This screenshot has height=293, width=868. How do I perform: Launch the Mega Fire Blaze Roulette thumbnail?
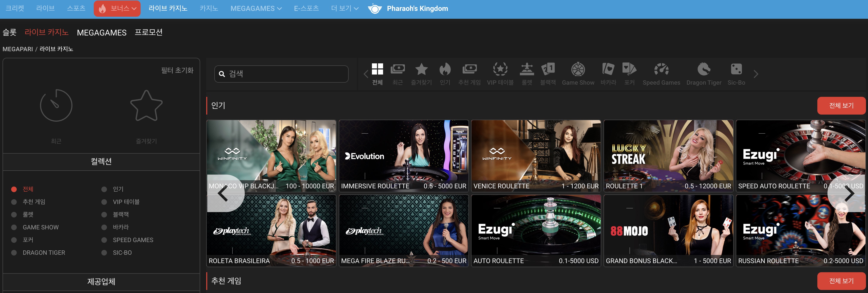coord(404,231)
